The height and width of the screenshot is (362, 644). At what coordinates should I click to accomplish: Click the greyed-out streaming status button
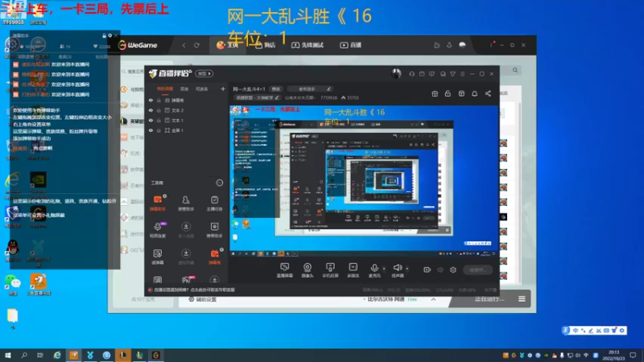(477, 269)
